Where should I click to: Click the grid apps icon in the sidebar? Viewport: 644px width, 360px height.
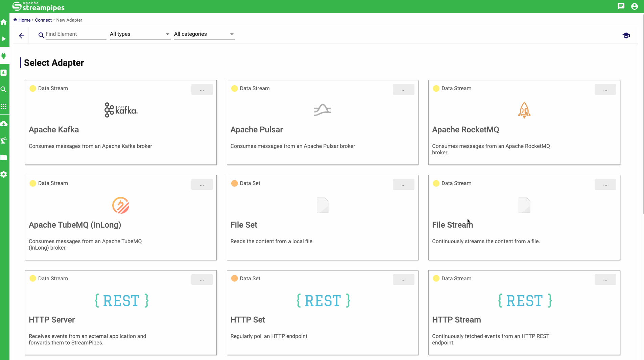(x=4, y=107)
